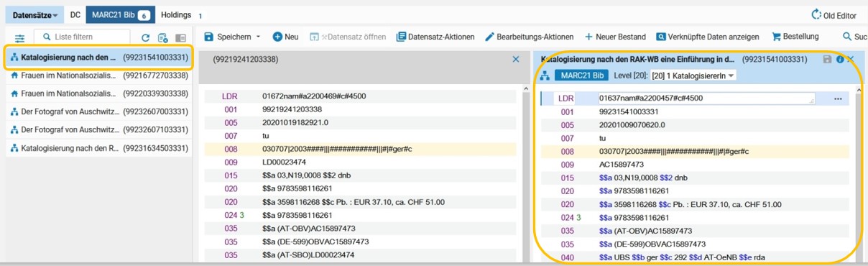Screen dimensions: 868x266
Task: Open the list filter options slider icon
Action: click(x=19, y=38)
